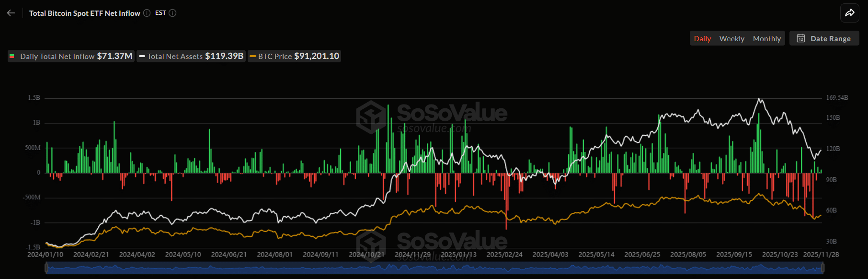Click the EST timezone label
The width and height of the screenshot is (868, 279).
pyautogui.click(x=160, y=13)
